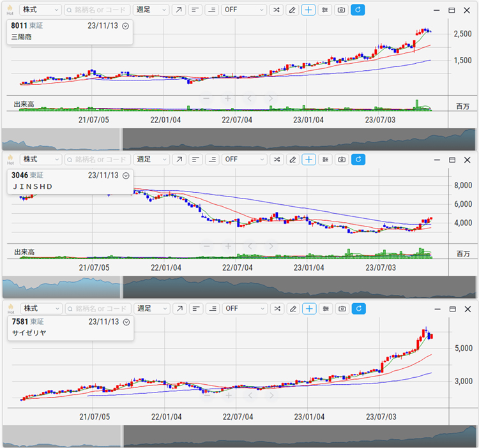The width and height of the screenshot is (479, 448).
Task: Open 週足 timeframe dropdown in JINSHD chart
Action: [151, 160]
